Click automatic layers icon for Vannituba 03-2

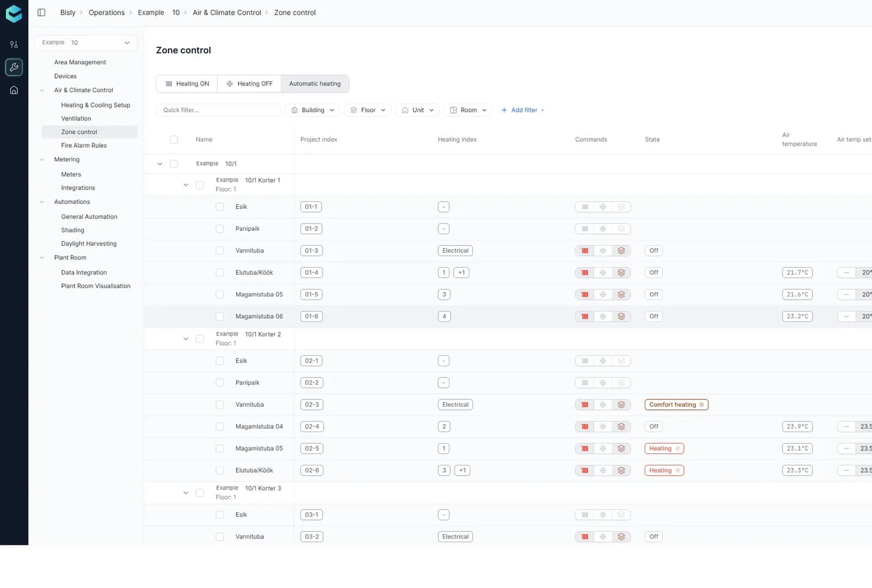click(621, 537)
